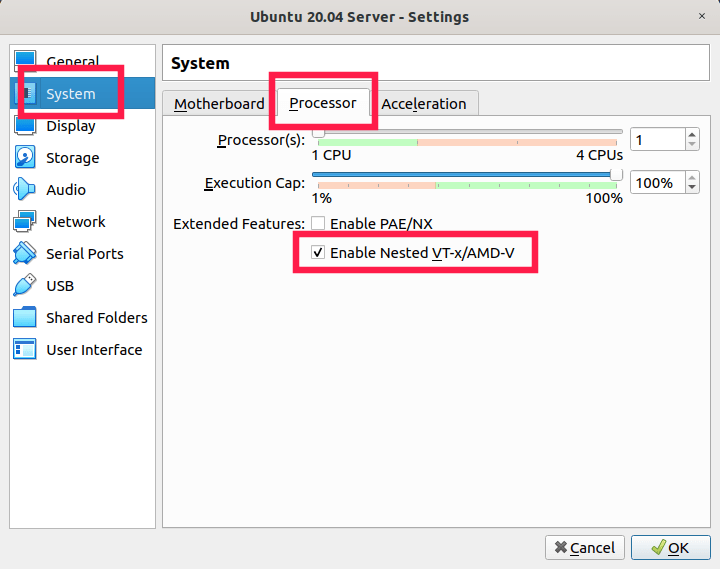Viewport: 720px width, 569px height.
Task: Select the General category label
Action: click(73, 61)
